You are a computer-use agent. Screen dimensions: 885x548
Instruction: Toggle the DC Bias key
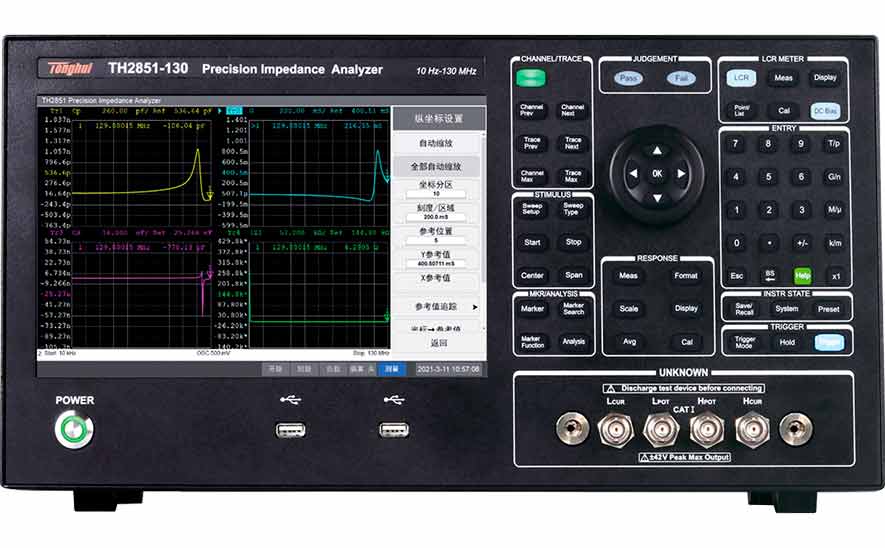pyautogui.click(x=825, y=111)
